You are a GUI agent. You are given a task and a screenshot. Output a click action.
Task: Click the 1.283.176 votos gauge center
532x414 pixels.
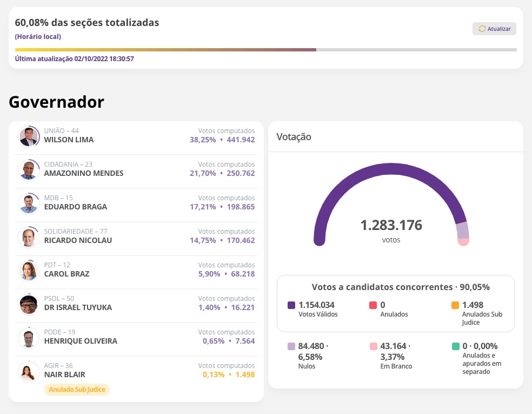[x=391, y=226]
